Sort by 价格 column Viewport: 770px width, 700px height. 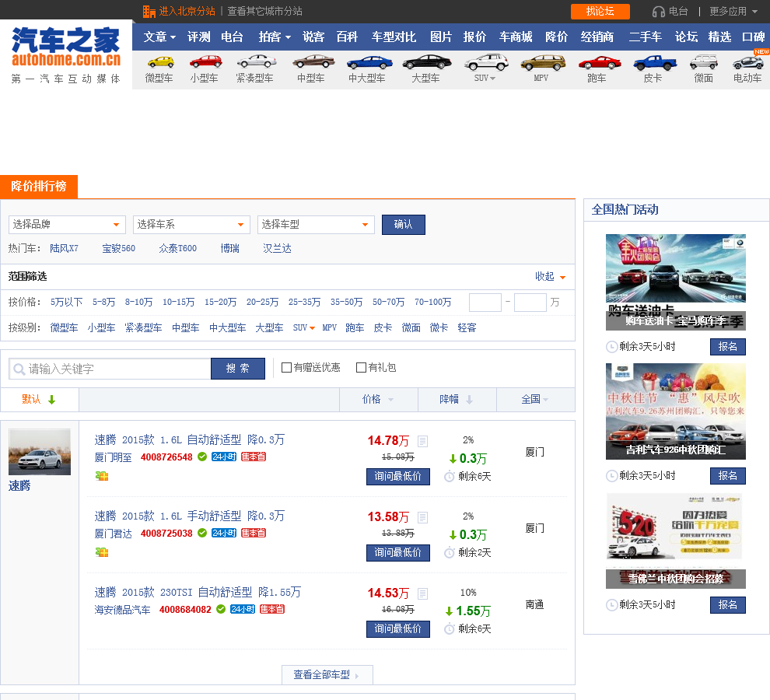[378, 399]
